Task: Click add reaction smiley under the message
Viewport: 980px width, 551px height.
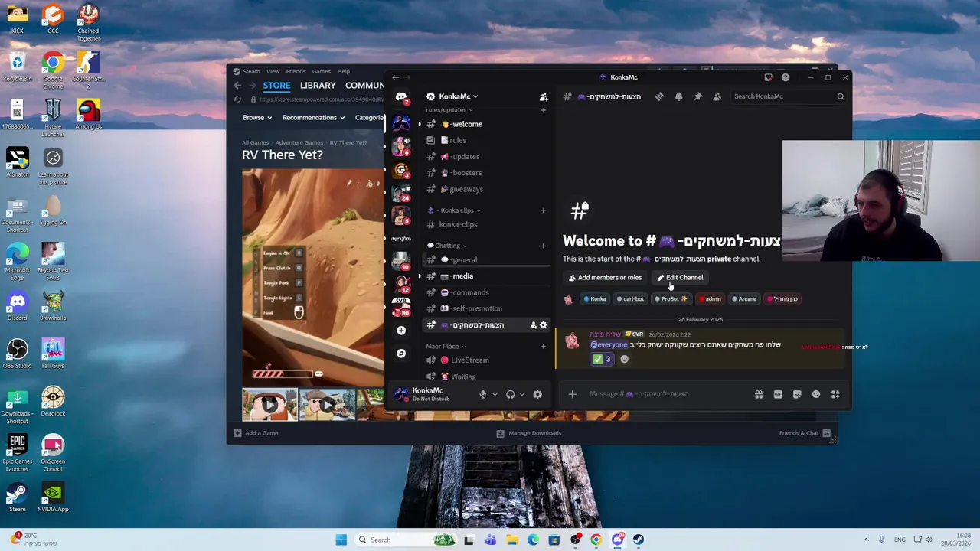Action: pyautogui.click(x=624, y=359)
